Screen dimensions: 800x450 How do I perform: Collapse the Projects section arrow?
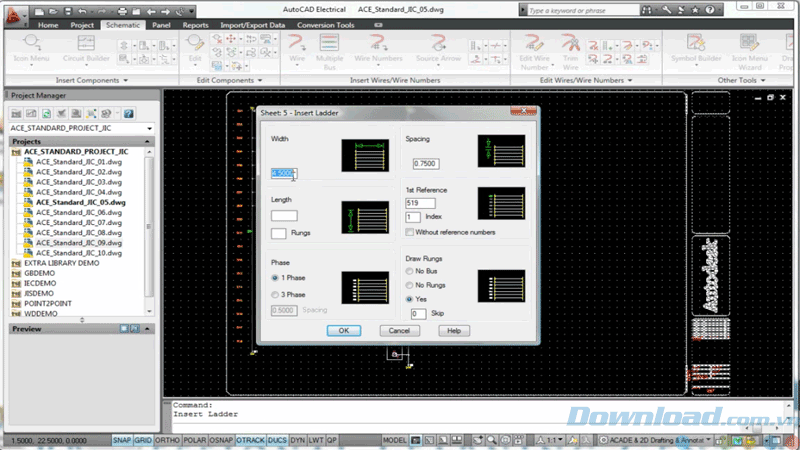pos(147,141)
